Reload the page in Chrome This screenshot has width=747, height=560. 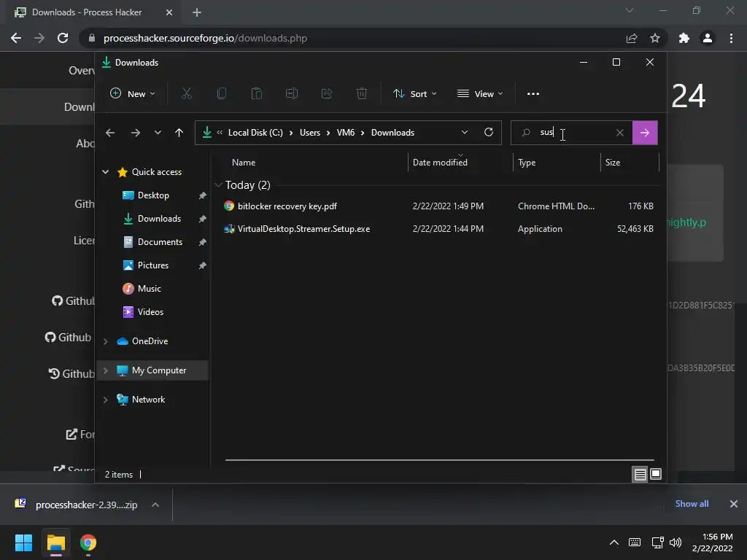(63, 38)
